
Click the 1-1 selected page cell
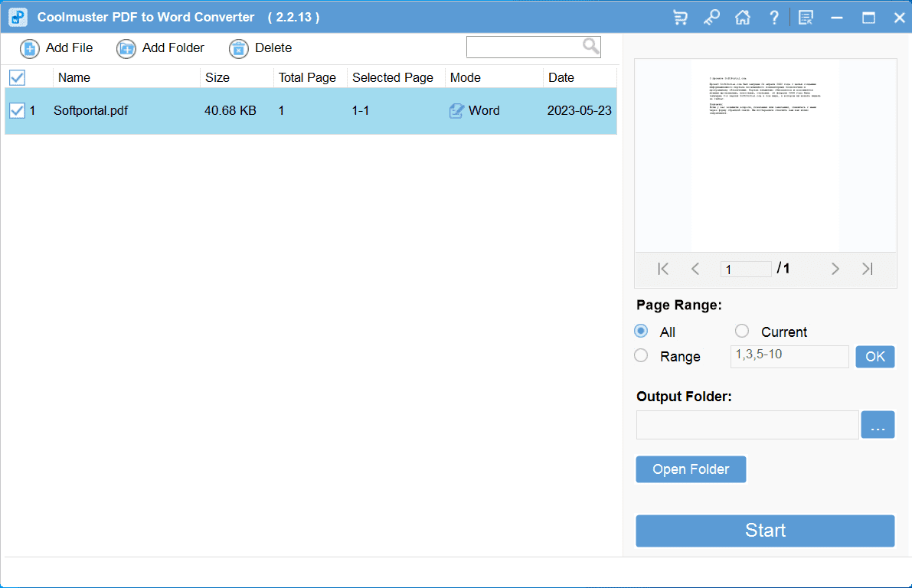pyautogui.click(x=361, y=110)
